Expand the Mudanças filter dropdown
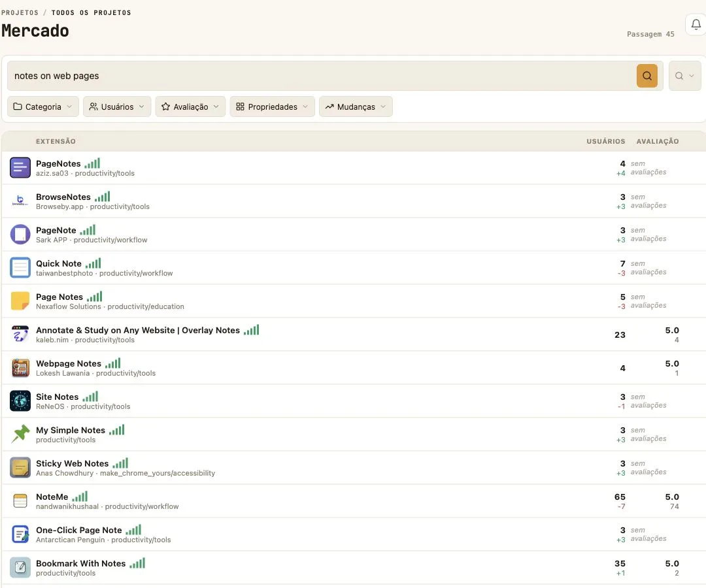Image resolution: width=706 pixels, height=588 pixels. pos(356,106)
